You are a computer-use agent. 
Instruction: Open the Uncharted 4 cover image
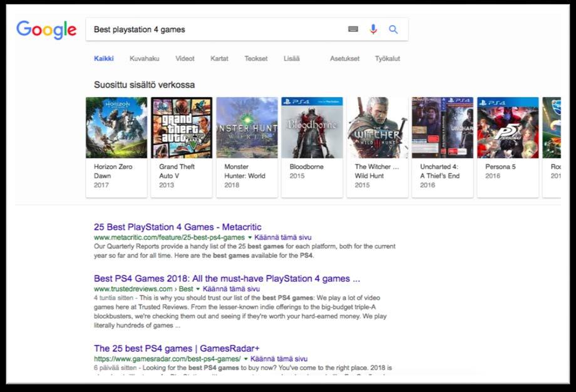pos(442,128)
